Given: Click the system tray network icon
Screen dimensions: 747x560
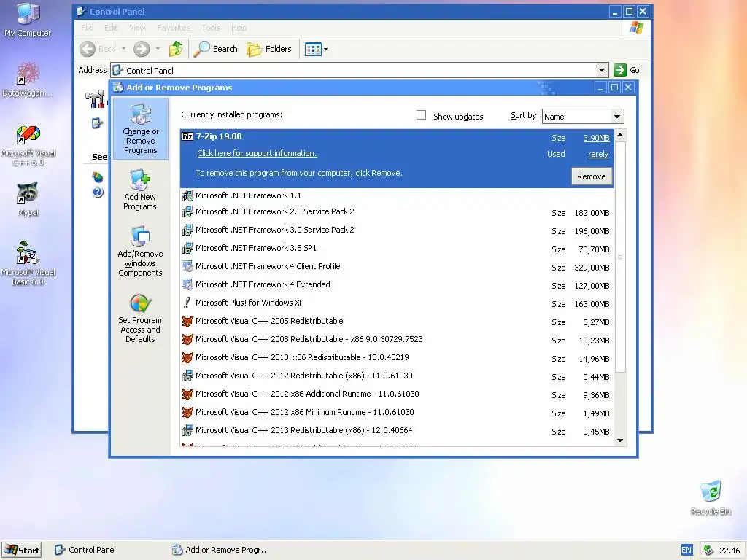Looking at the screenshot, I should point(708,550).
